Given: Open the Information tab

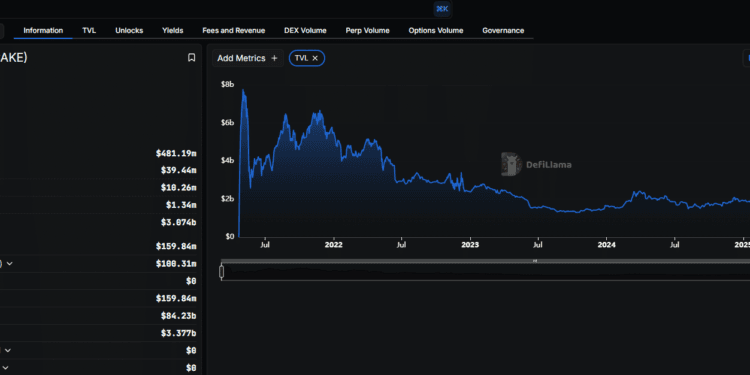Looking at the screenshot, I should coord(43,31).
